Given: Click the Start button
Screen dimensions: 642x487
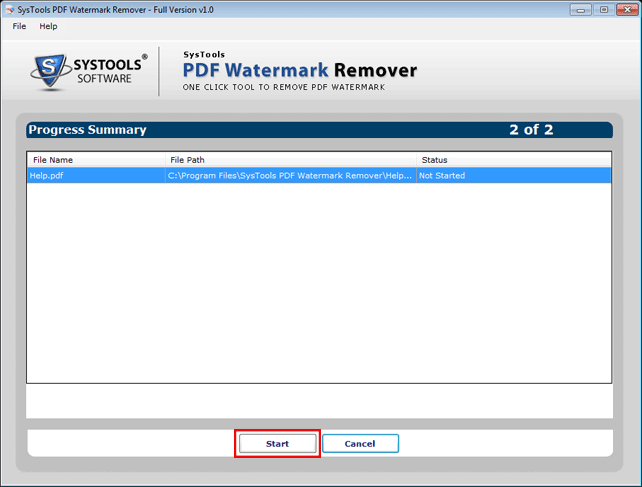Looking at the screenshot, I should coord(278,444).
